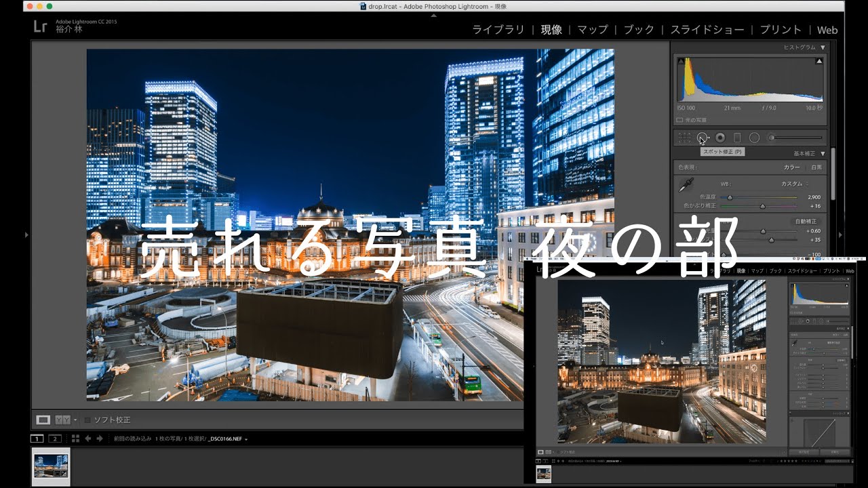The width and height of the screenshot is (868, 488).
Task: Select the Crop Overlay tool
Action: click(685, 138)
